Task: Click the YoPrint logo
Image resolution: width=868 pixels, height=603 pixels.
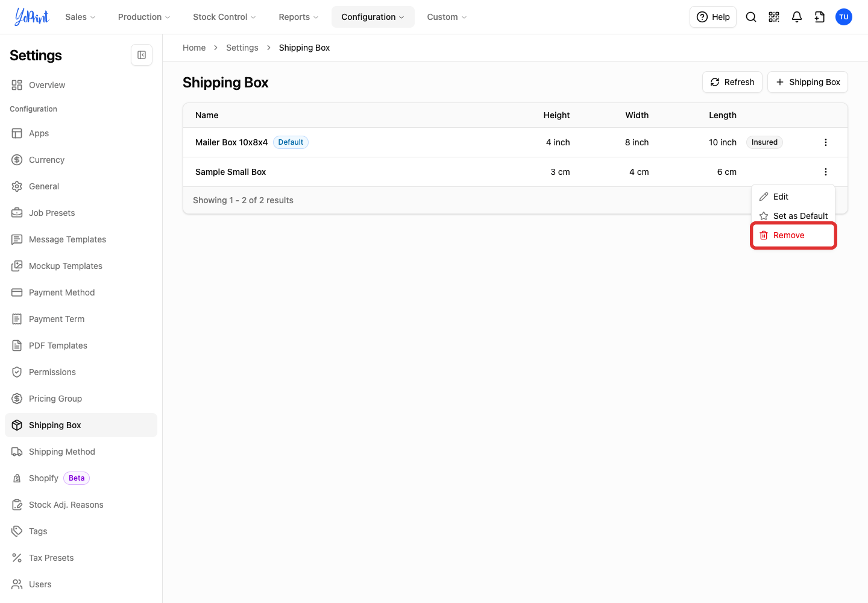Action: click(32, 17)
